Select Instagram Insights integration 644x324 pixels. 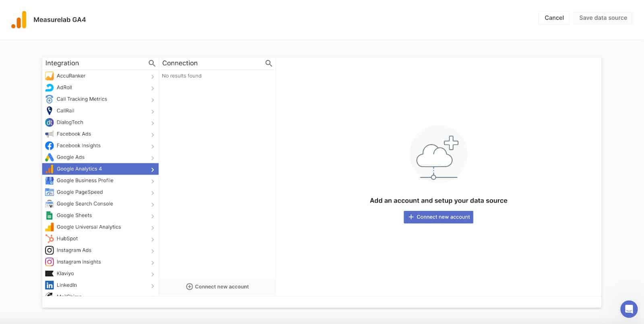point(100,262)
